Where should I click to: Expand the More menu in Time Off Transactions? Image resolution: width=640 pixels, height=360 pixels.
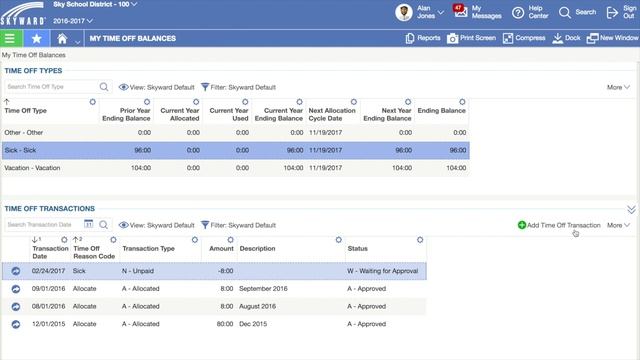tap(618, 225)
